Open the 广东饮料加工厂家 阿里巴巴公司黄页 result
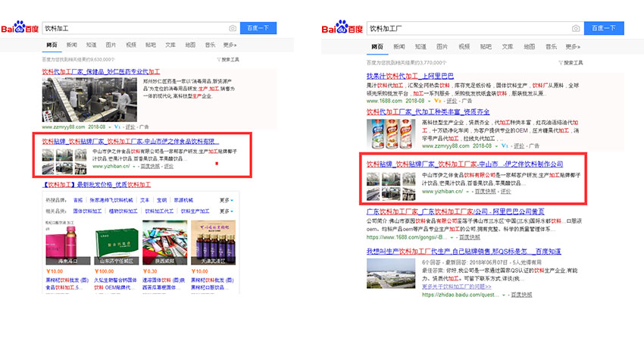Viewport: 644px width, 341px height. pos(455,211)
